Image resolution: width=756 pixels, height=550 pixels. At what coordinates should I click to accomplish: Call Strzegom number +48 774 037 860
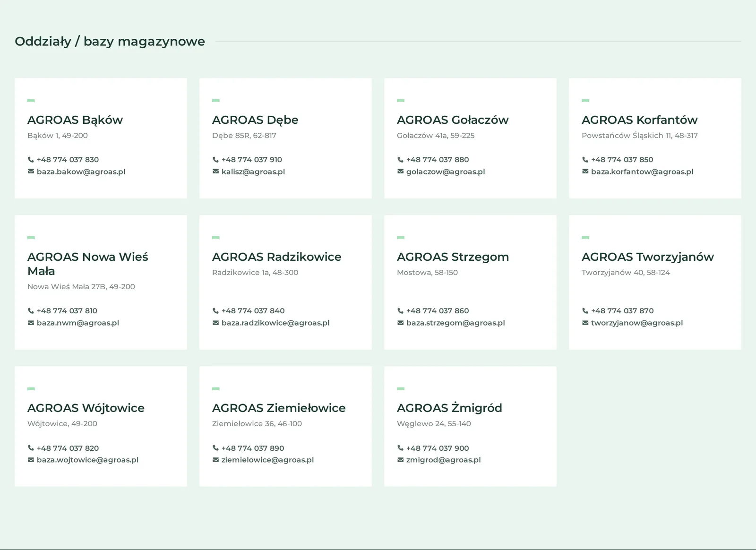[438, 311]
